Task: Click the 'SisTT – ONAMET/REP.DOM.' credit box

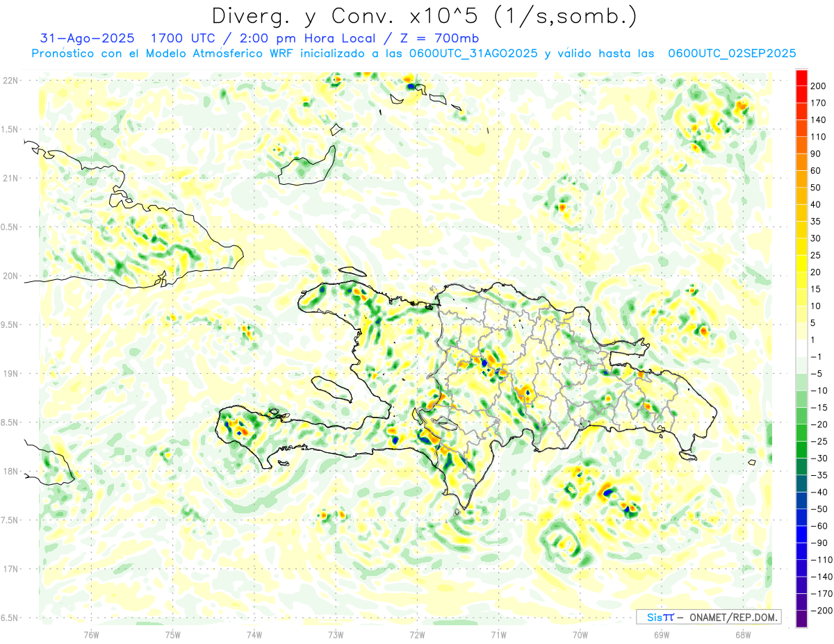Action: point(709,617)
